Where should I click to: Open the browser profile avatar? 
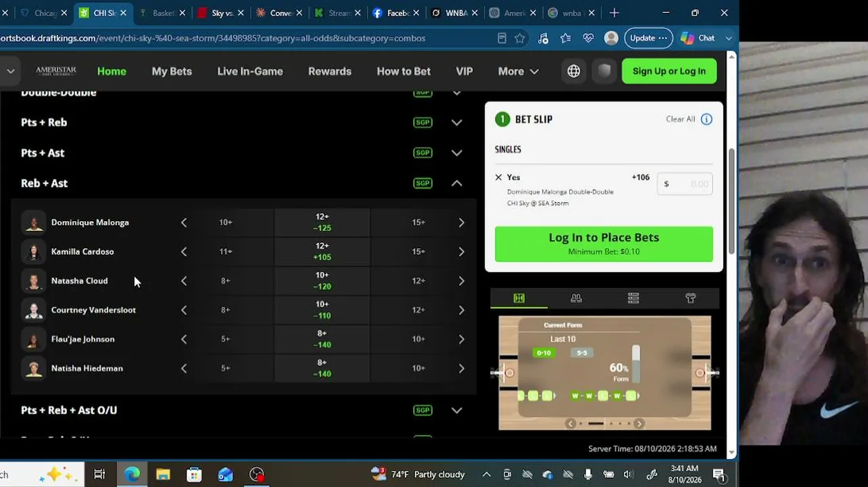pyautogui.click(x=611, y=38)
